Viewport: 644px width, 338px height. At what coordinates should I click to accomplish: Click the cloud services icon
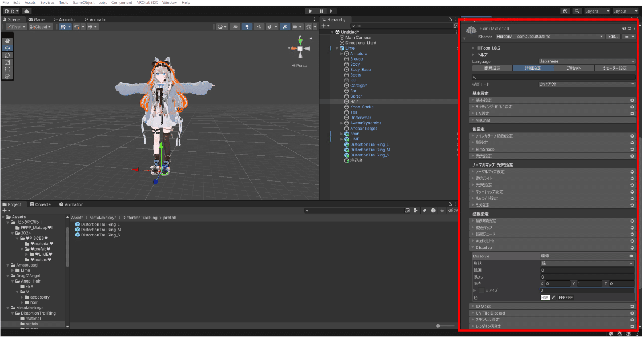coord(26,11)
